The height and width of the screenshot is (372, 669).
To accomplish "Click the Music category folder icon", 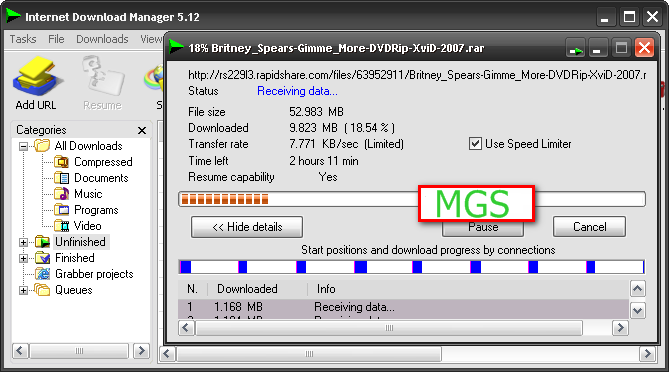I will [x=62, y=194].
